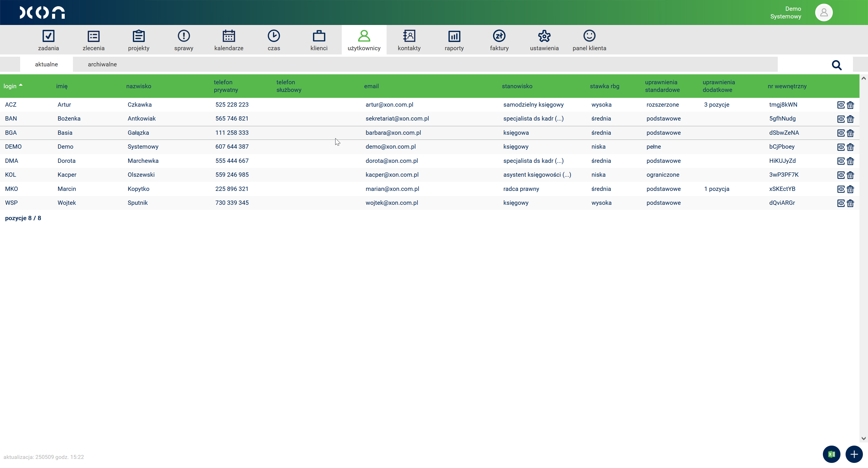
Task: Switch to the aktualne tab
Action: 47,64
